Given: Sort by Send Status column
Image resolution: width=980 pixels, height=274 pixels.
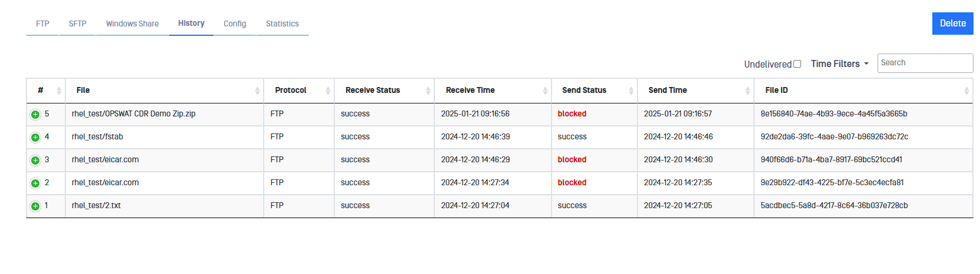Looking at the screenshot, I should [631, 91].
